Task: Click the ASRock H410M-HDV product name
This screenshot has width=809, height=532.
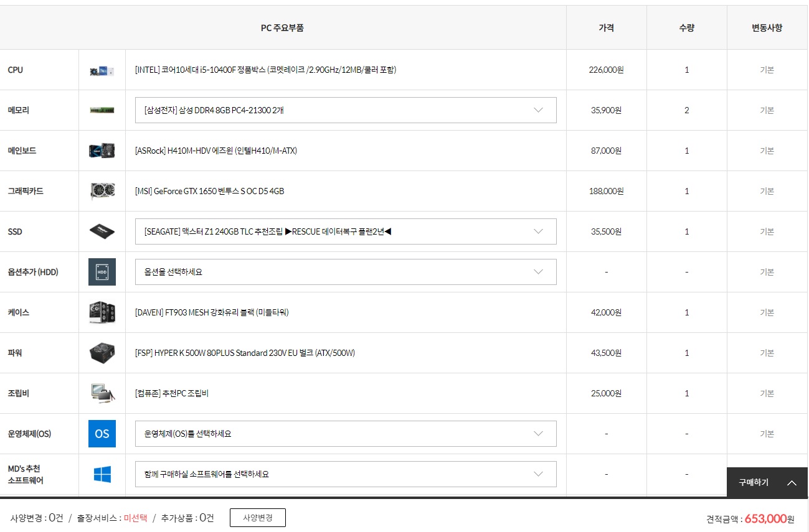Action: 215,151
